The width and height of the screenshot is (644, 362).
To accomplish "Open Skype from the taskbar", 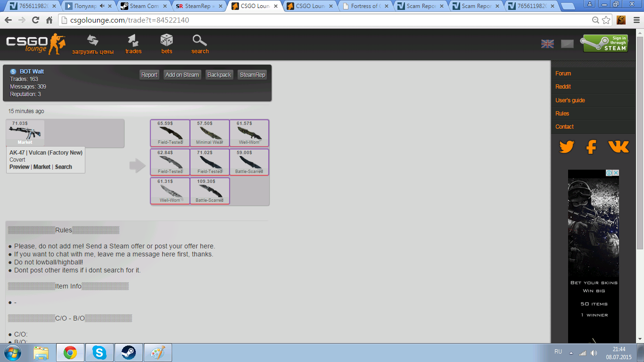I will 99,353.
